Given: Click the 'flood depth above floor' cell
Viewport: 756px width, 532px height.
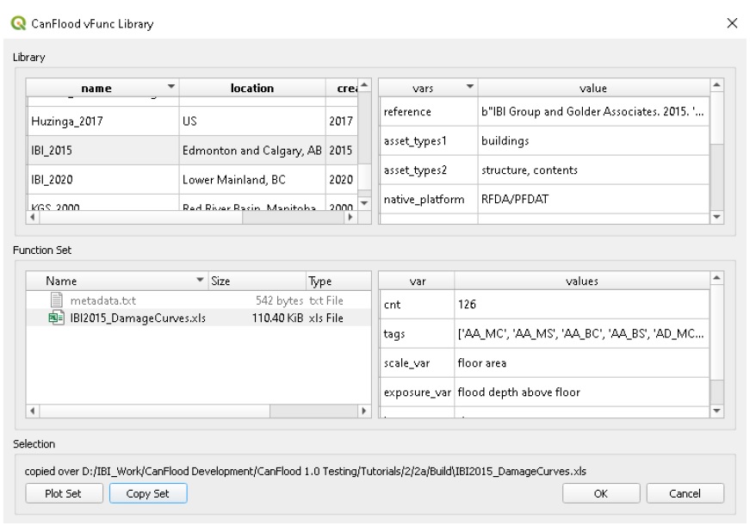Looking at the screenshot, I should [582, 393].
